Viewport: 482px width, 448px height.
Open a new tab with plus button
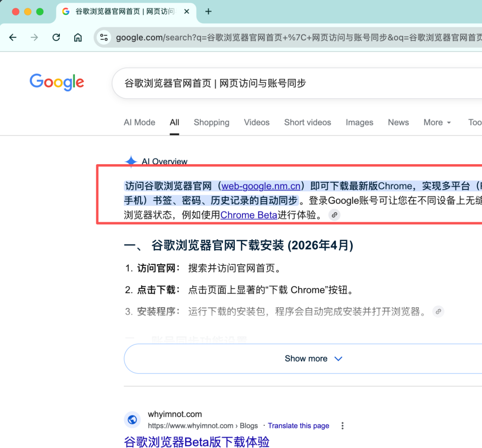coord(208,12)
